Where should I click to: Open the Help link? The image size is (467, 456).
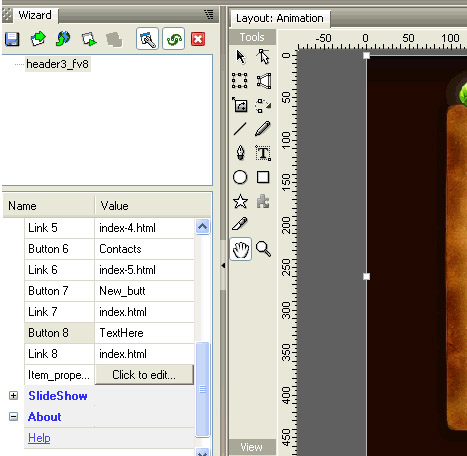click(39, 438)
